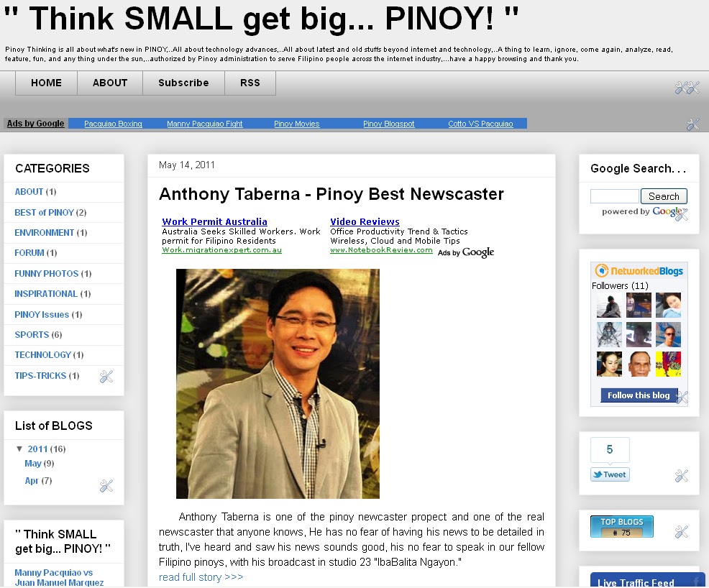Switch to the HOME tab
The width and height of the screenshot is (709, 588).
tap(45, 83)
